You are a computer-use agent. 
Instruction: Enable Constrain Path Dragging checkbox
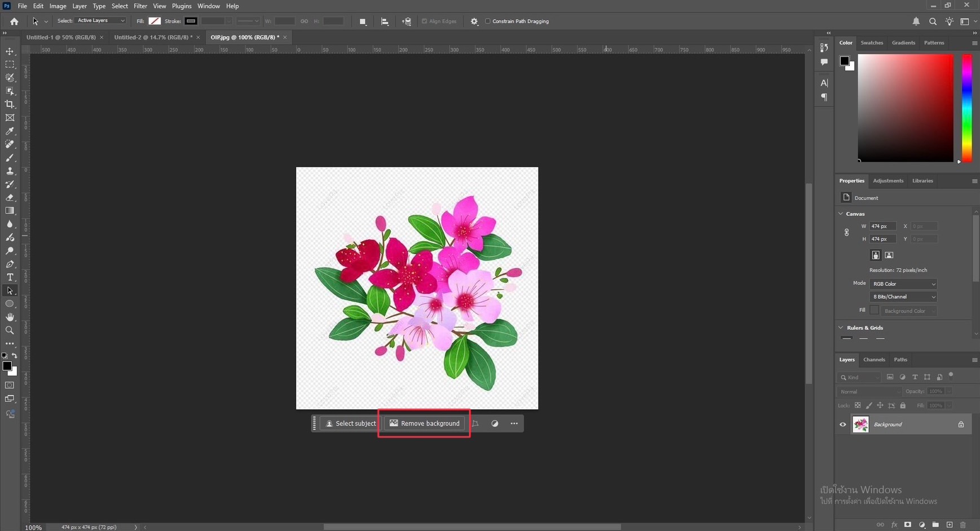488,21
